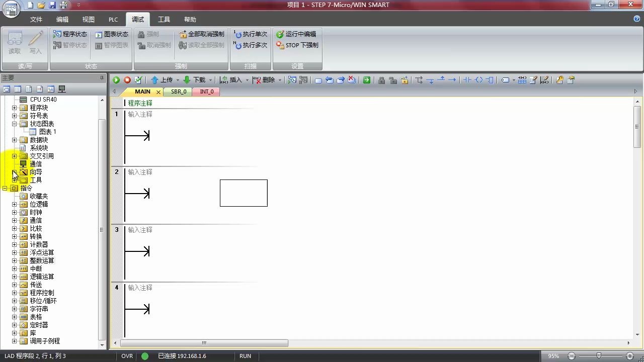Toggle program status icon in editor toolbar

292,80
